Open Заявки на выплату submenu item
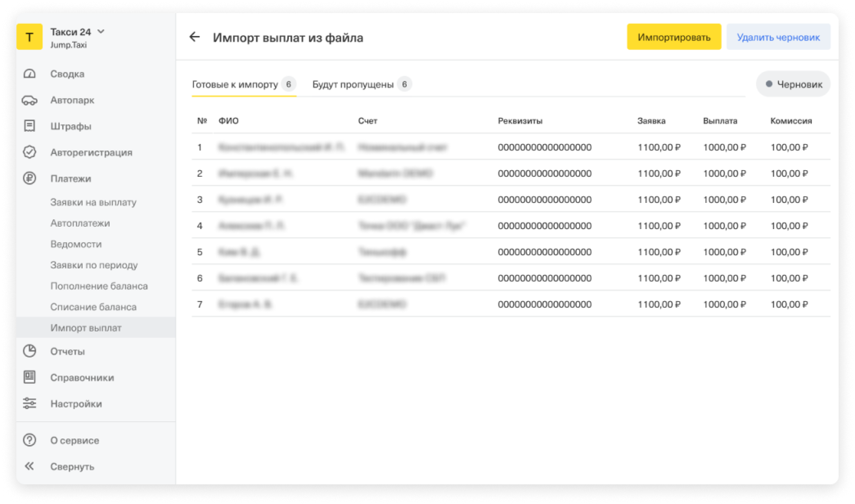Image resolution: width=855 pixels, height=504 pixels. click(93, 202)
